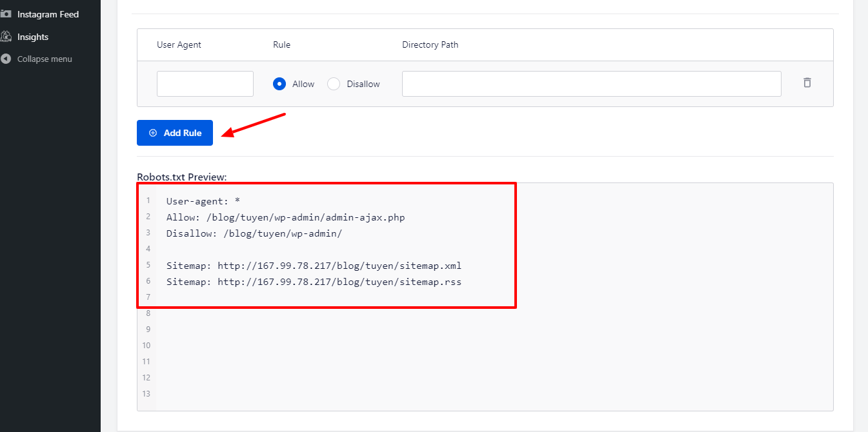Image resolution: width=868 pixels, height=432 pixels.
Task: Click the Insights monitor icon
Action: (x=9, y=37)
